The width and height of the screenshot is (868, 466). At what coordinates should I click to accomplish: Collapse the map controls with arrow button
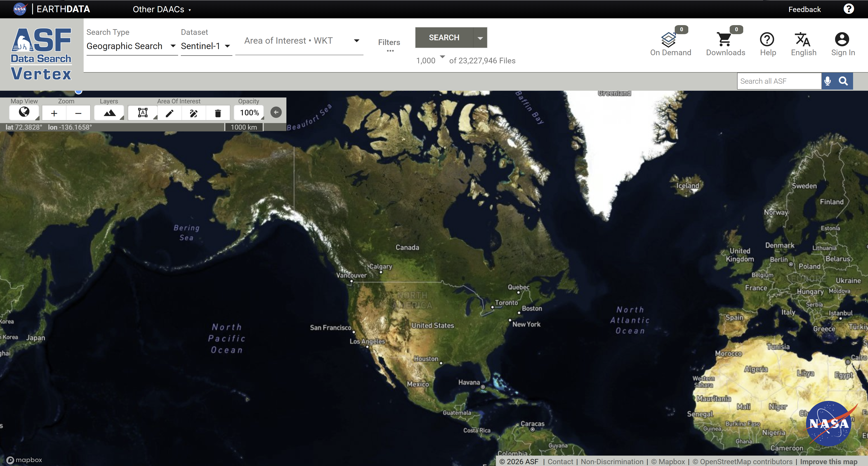tap(276, 112)
